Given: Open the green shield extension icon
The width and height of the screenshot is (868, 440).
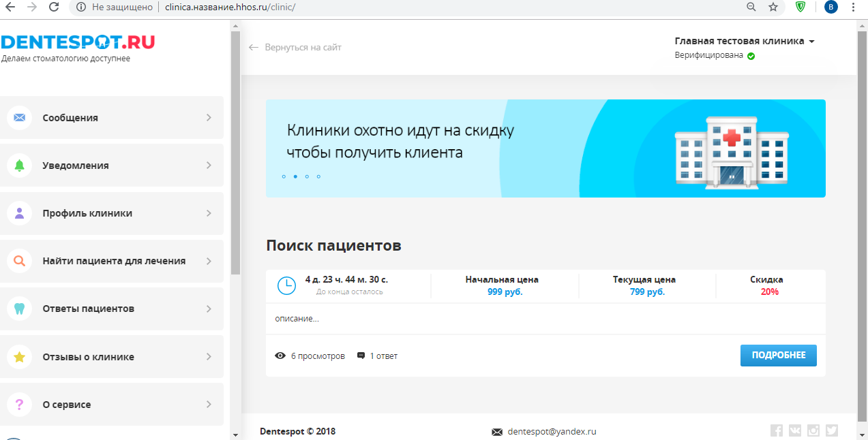Looking at the screenshot, I should pos(800,7).
